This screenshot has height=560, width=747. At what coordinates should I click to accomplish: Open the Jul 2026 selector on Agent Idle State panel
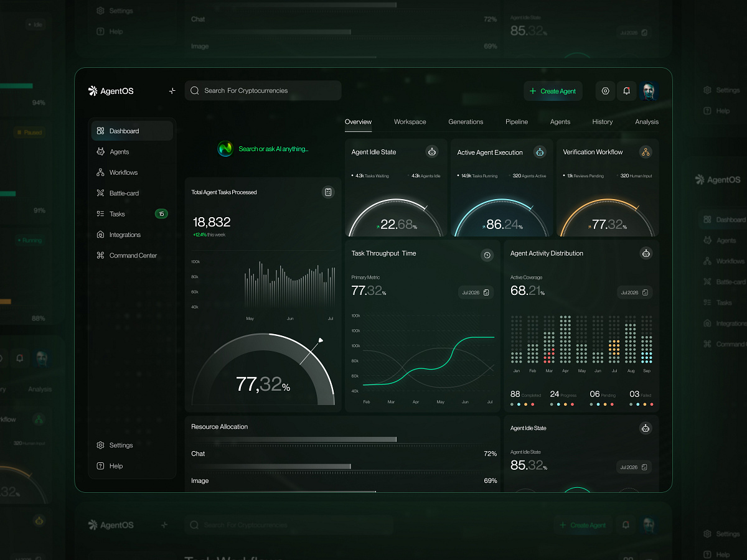click(634, 466)
